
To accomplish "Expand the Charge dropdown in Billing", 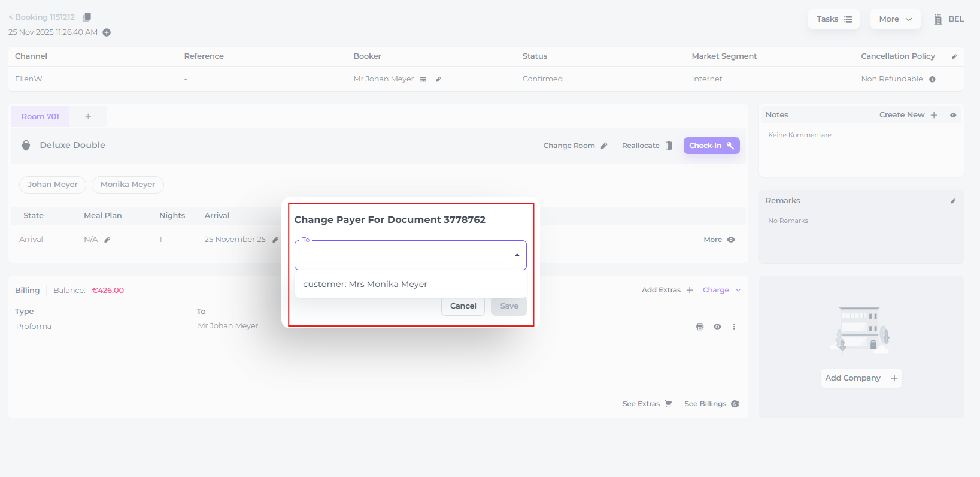I will [x=721, y=290].
